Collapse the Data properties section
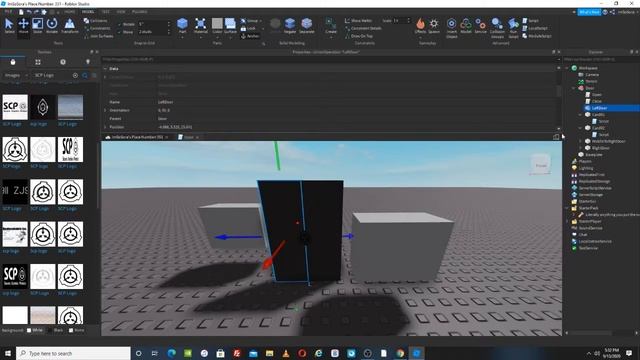 105,69
